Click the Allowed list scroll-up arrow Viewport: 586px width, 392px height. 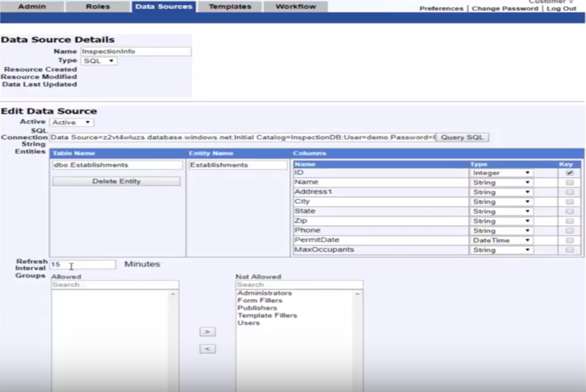[173, 295]
